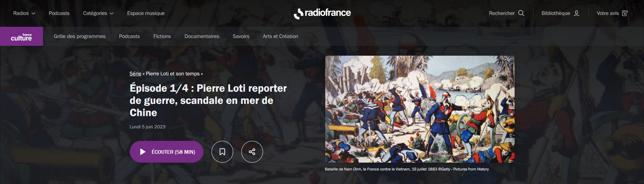The height and width of the screenshot is (184, 644).
Task: Select the Fictions tab
Action: point(162,36)
